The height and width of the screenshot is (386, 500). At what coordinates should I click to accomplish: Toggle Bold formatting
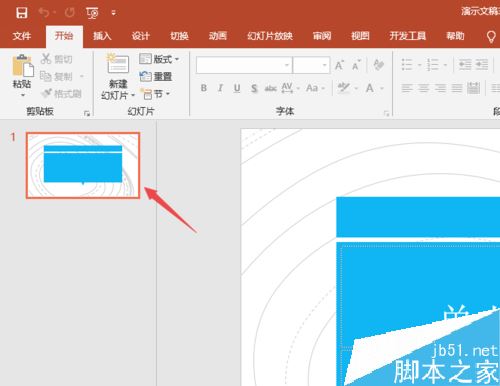[x=204, y=88]
